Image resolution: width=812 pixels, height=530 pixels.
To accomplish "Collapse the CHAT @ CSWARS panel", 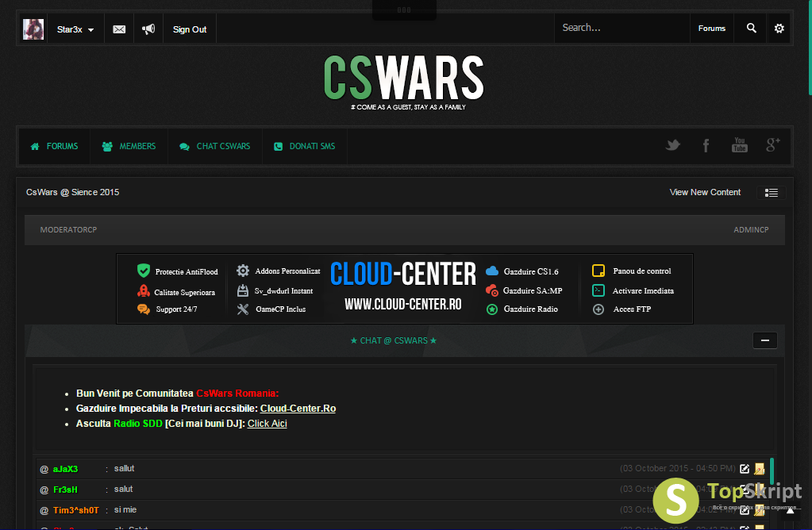I will click(x=765, y=340).
